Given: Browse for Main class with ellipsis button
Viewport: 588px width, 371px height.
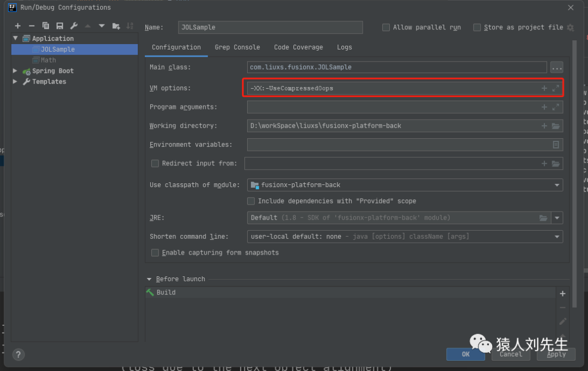Looking at the screenshot, I should tap(556, 67).
